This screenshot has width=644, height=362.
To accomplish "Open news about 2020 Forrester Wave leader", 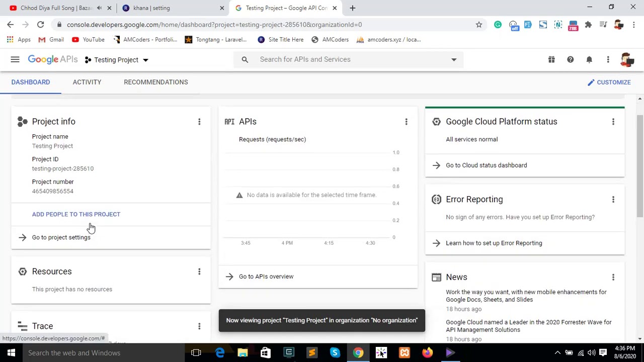I will 528,326.
